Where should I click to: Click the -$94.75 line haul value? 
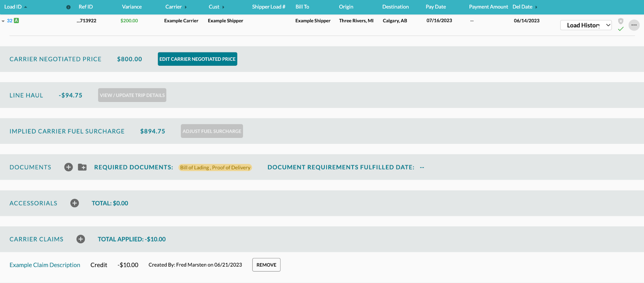[x=70, y=95]
